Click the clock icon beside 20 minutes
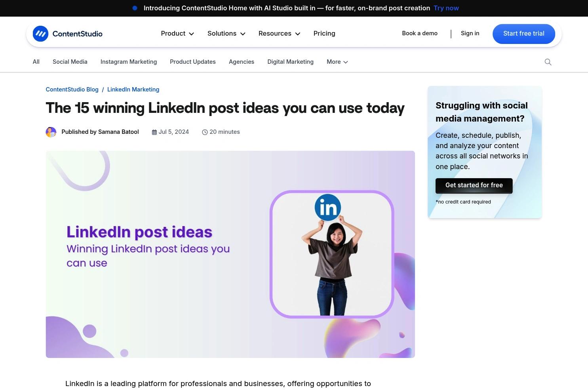The image size is (588, 392). (x=205, y=132)
